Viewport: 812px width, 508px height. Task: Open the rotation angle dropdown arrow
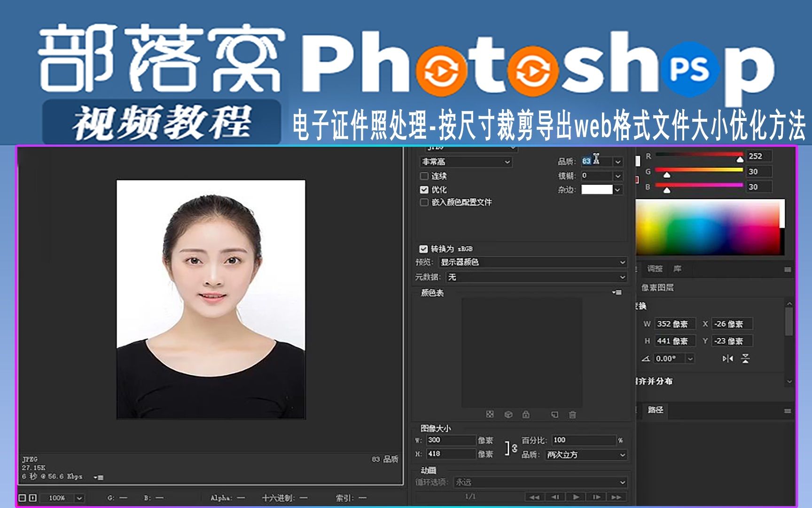click(690, 358)
